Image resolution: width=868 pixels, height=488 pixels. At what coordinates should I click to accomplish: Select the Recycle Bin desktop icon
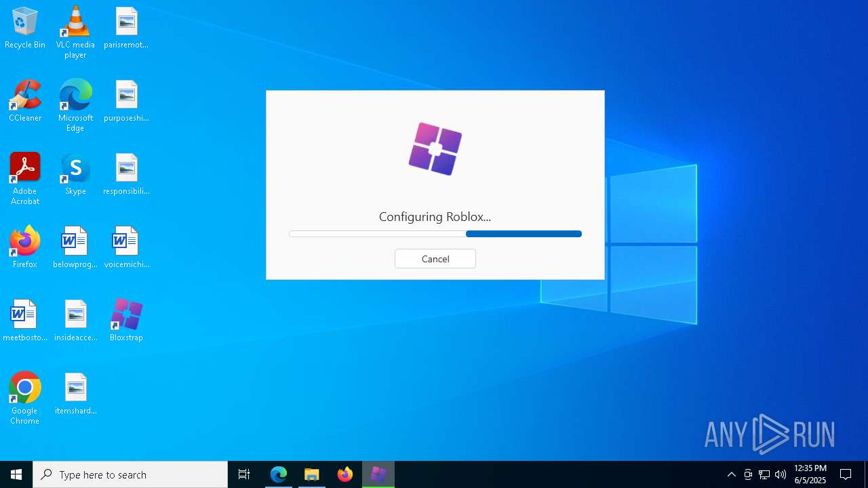pyautogui.click(x=25, y=28)
